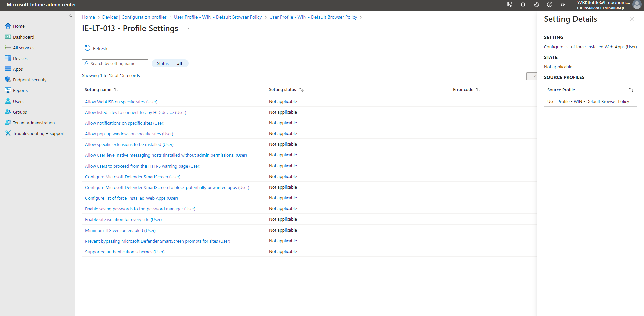Open Allow specific extensions to be installed
This screenshot has width=644, height=316.
[x=129, y=144]
